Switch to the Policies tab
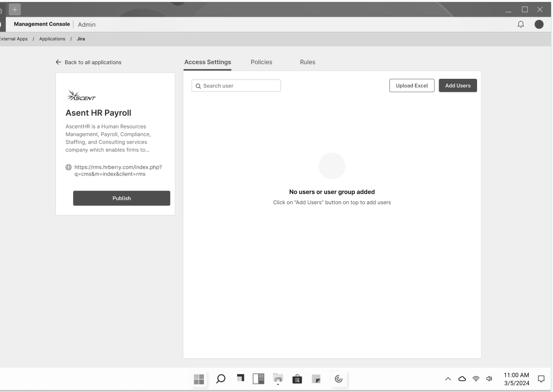Screen dimensions: 553x392 click(x=261, y=62)
